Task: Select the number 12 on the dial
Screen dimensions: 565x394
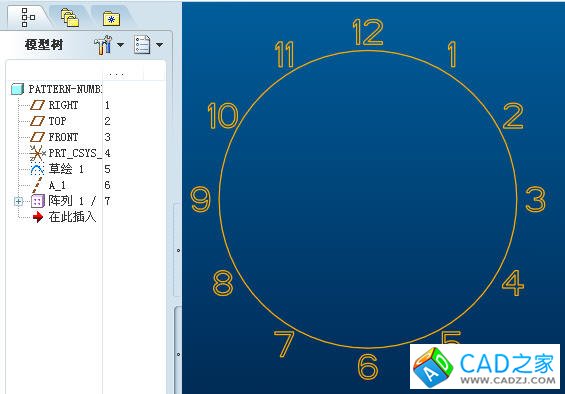Action: pos(368,32)
